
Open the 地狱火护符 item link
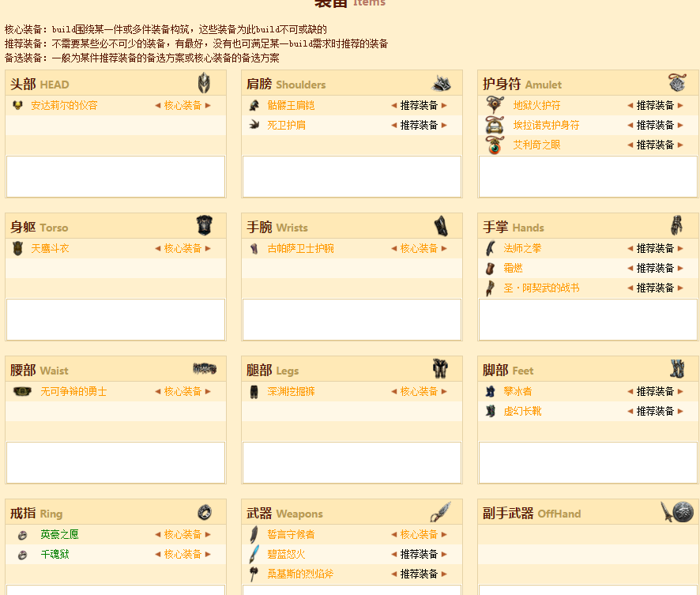coord(536,105)
